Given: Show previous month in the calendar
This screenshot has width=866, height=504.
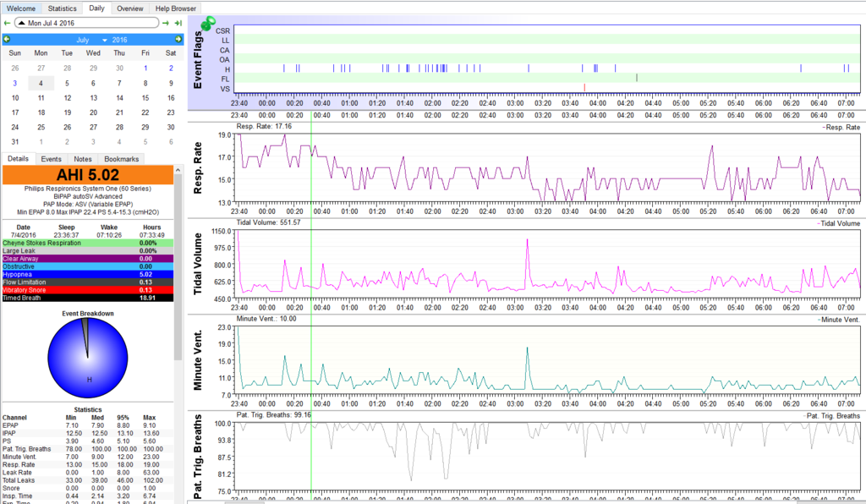Looking at the screenshot, I should click(7, 40).
